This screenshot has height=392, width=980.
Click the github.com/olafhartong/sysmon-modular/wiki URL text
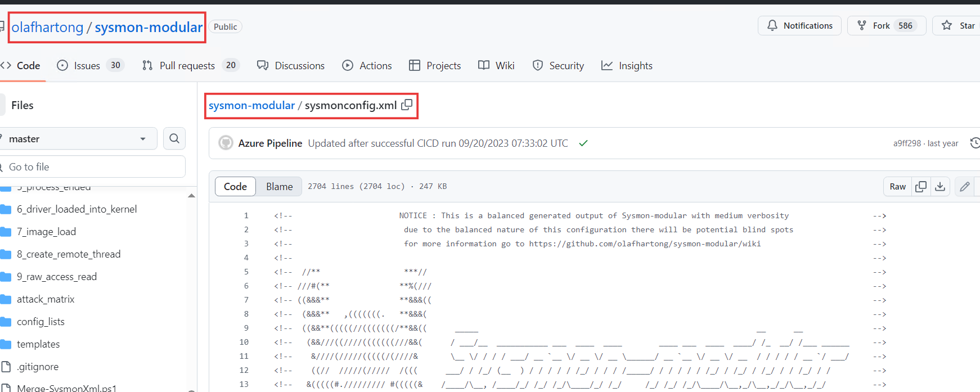click(x=645, y=244)
